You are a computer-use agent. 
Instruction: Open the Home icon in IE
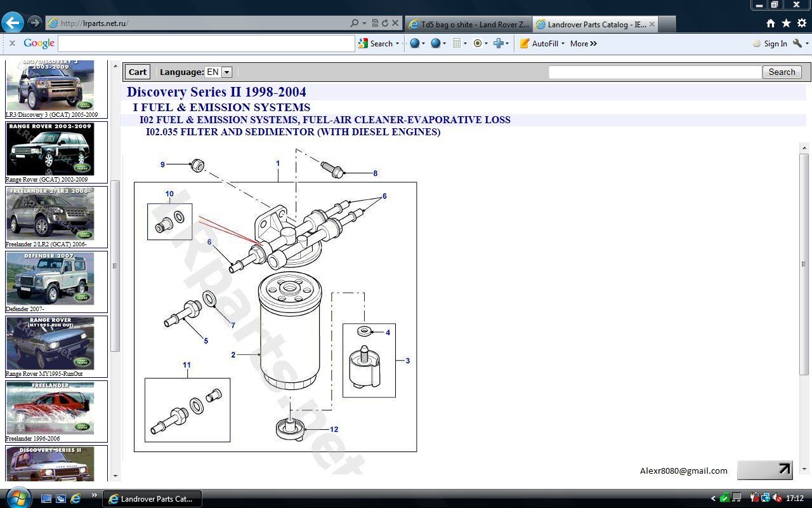tap(771, 23)
